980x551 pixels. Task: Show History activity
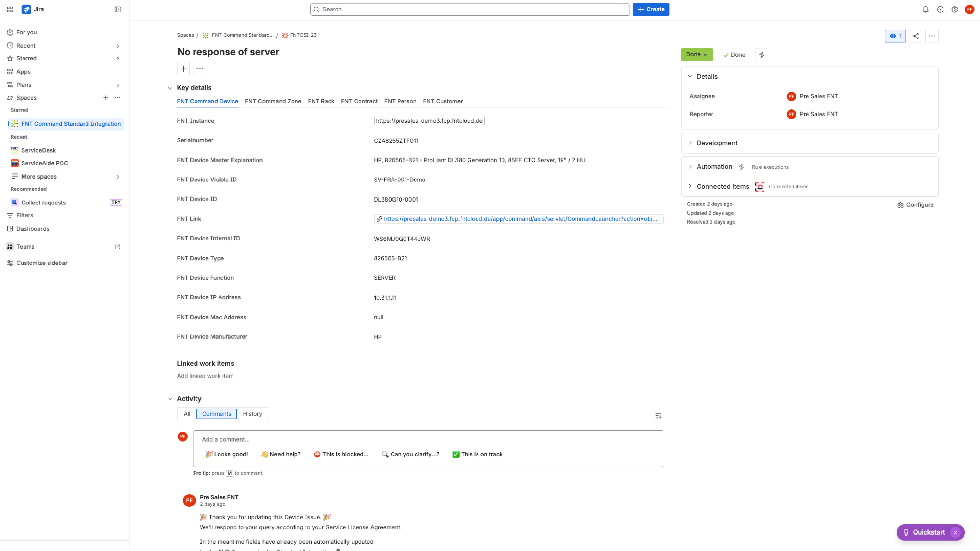(252, 414)
